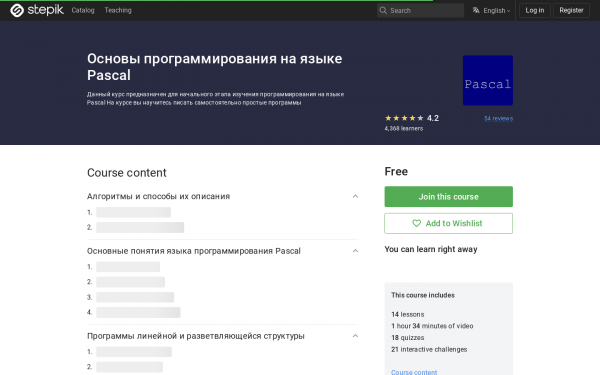Image resolution: width=600 pixels, height=375 pixels.
Task: Click the Course content link in sidebar
Action: tap(414, 372)
